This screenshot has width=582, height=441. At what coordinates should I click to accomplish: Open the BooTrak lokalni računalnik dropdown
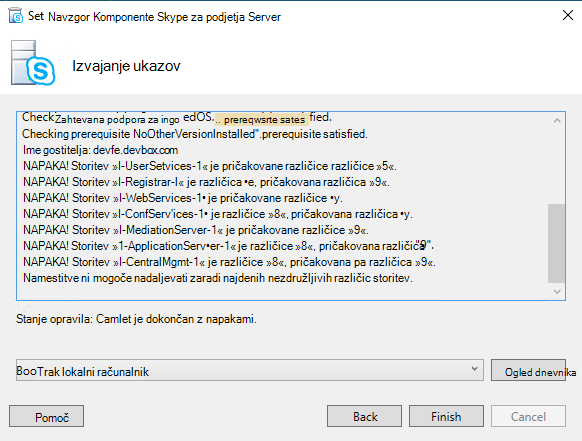(x=249, y=370)
